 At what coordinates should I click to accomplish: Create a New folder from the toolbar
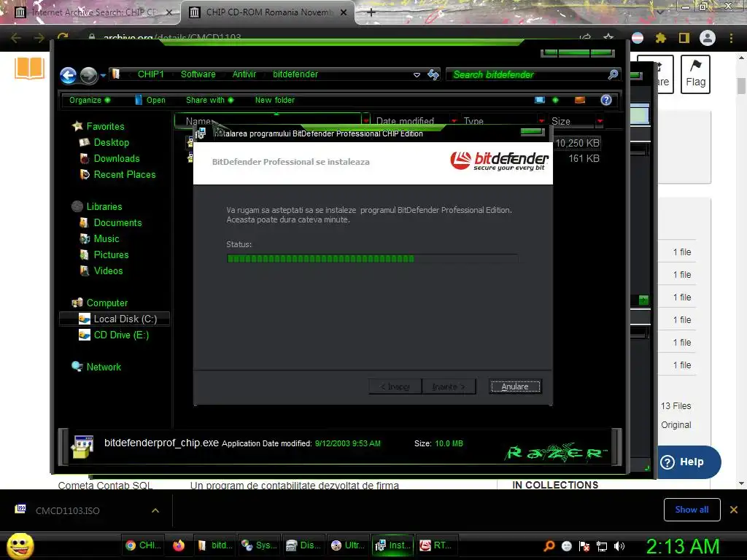[x=275, y=100]
